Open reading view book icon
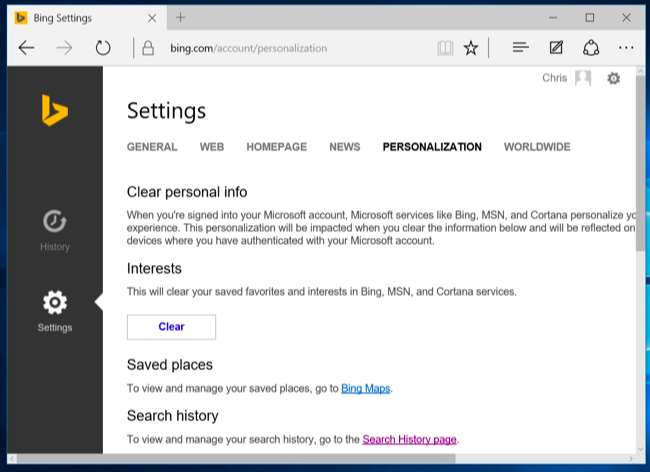The image size is (650, 472). [x=445, y=48]
